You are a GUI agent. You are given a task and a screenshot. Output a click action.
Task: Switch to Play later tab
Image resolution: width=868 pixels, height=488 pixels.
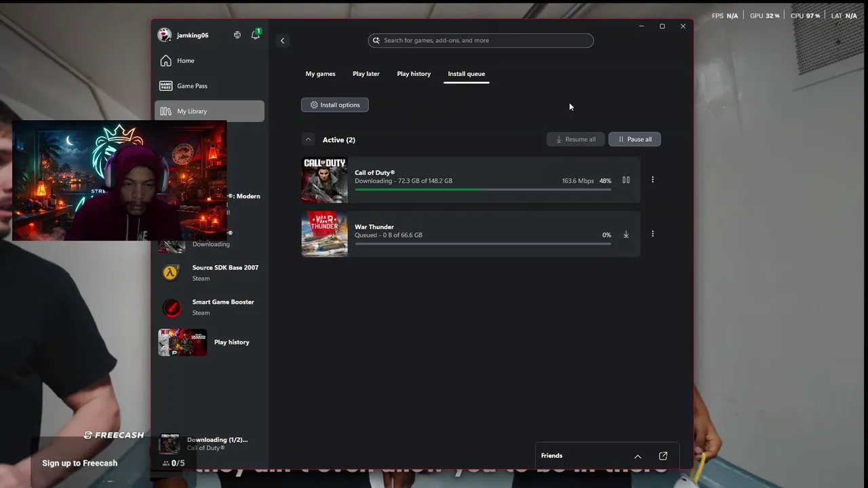click(x=366, y=74)
